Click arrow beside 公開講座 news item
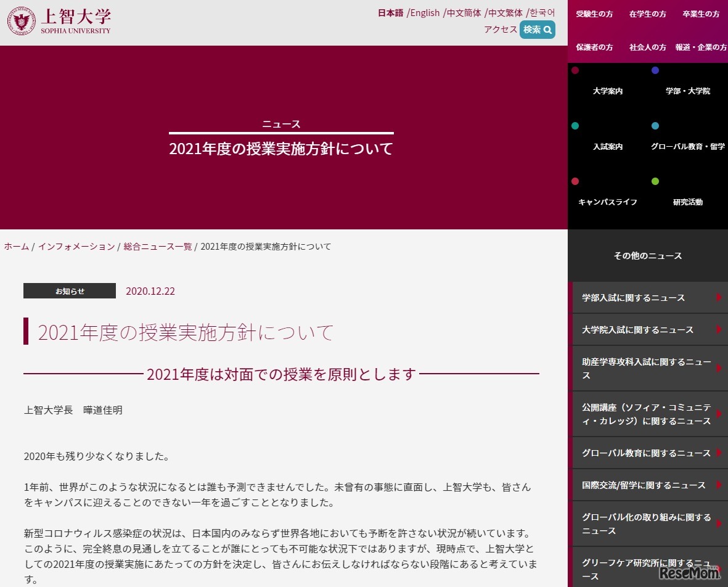728x587 pixels. point(719,414)
